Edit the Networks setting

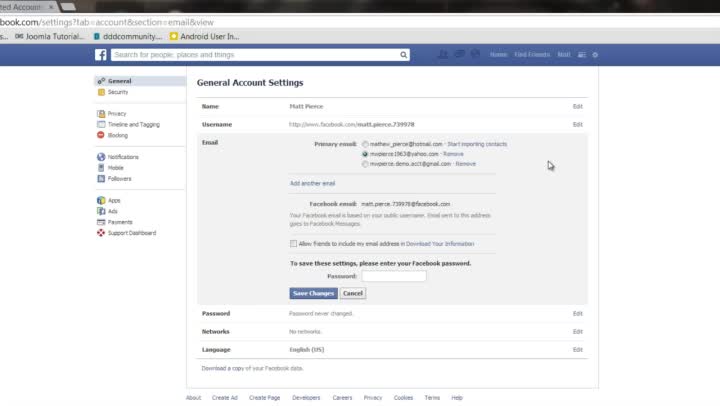click(578, 332)
